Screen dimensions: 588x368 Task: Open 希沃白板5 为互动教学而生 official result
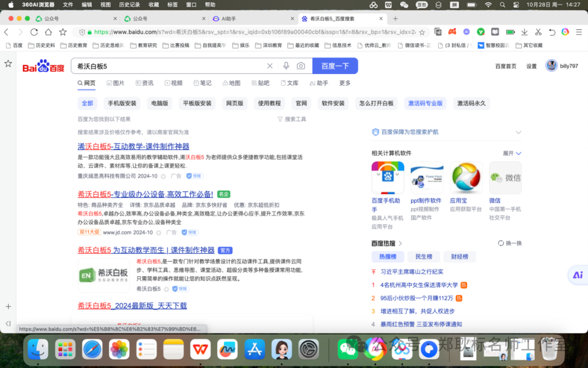coord(146,250)
